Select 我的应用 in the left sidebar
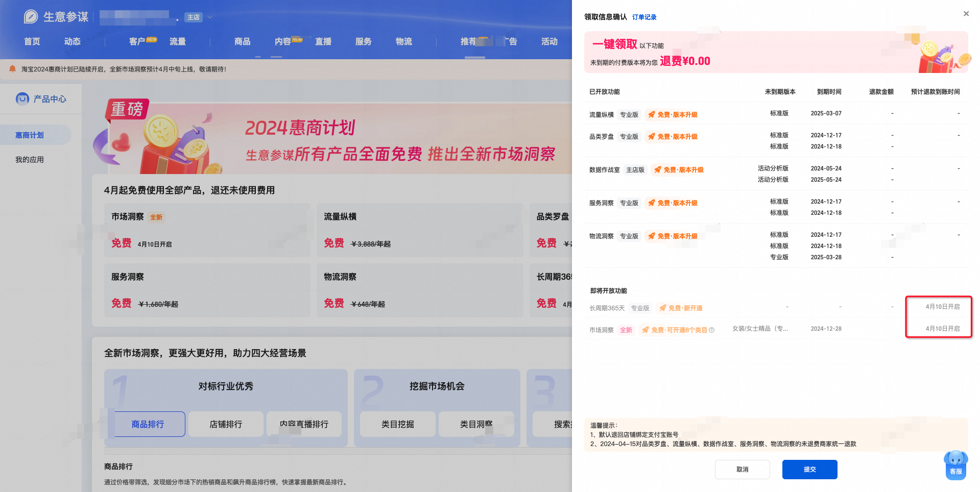 click(x=30, y=160)
